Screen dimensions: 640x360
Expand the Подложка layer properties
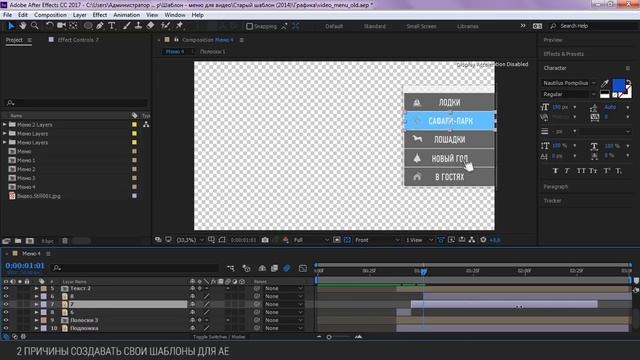(36, 328)
